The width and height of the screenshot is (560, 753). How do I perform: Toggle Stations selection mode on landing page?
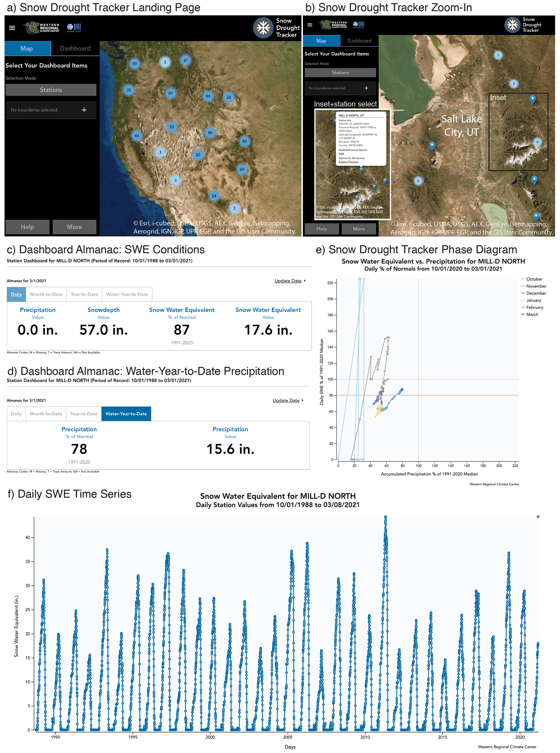(51, 90)
